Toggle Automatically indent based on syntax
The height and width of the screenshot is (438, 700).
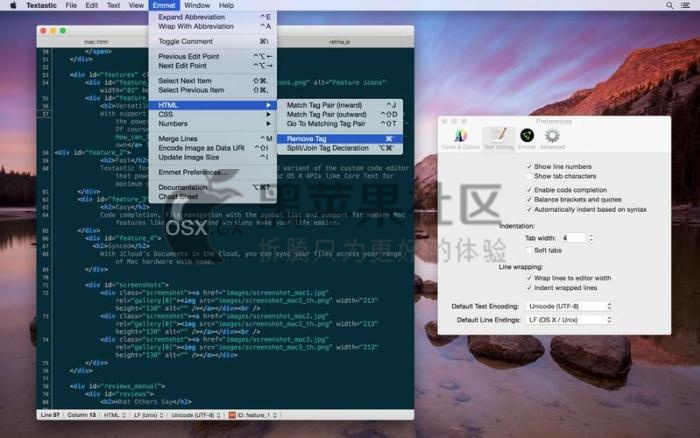click(x=529, y=209)
